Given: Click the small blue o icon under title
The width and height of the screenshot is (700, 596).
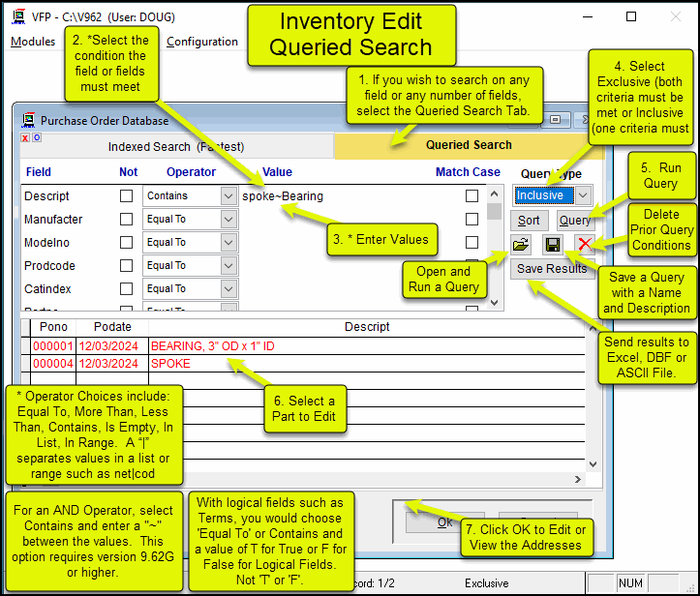Looking at the screenshot, I should point(37,137).
